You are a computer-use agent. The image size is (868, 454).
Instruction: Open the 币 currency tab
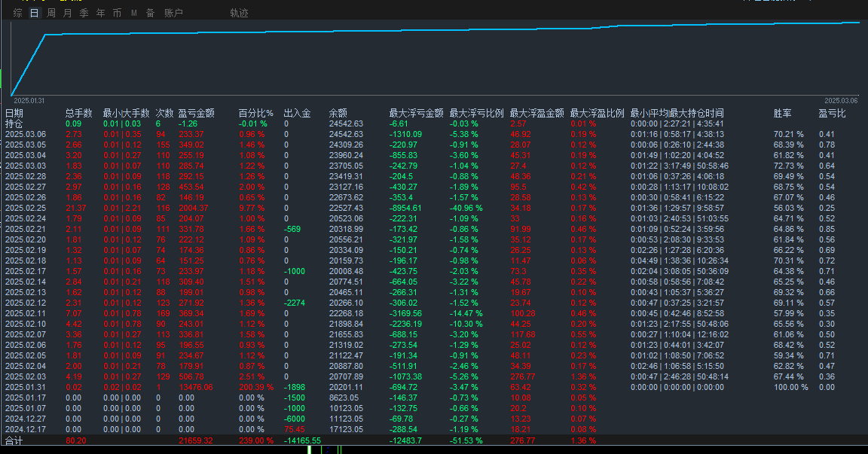[x=118, y=13]
